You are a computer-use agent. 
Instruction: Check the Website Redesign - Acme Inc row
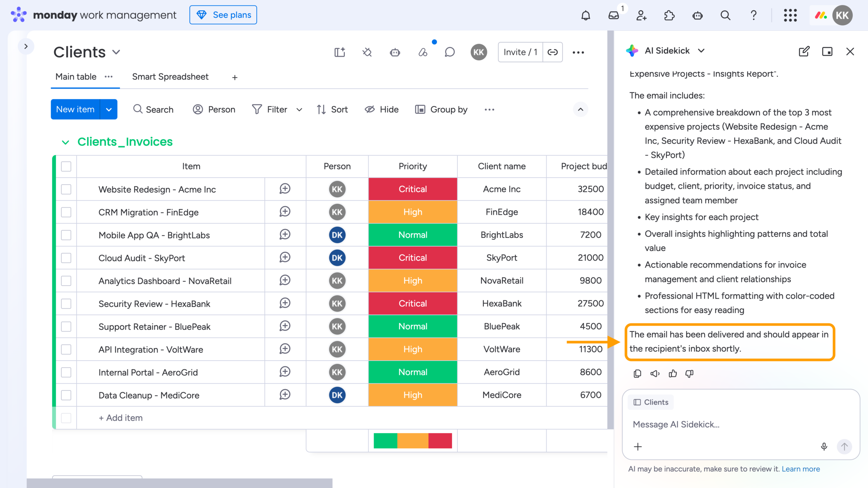tap(66, 189)
